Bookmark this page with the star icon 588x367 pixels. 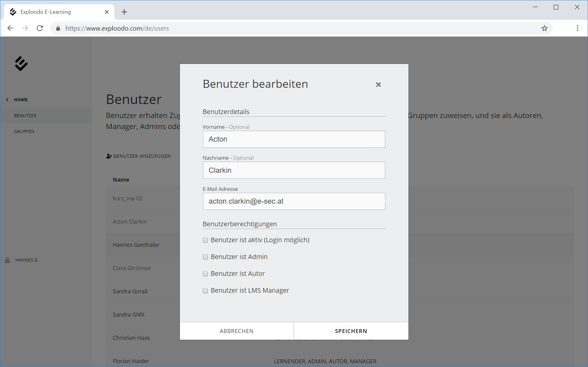(544, 28)
